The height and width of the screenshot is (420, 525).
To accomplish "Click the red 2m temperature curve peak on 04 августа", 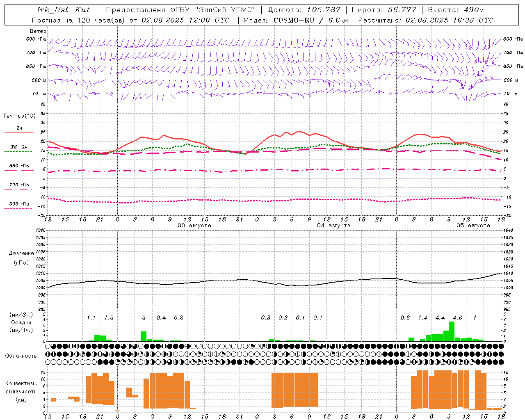I will click(298, 132).
